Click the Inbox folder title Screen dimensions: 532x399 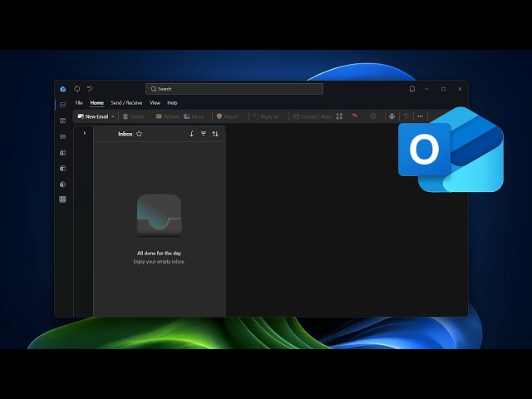click(126, 134)
